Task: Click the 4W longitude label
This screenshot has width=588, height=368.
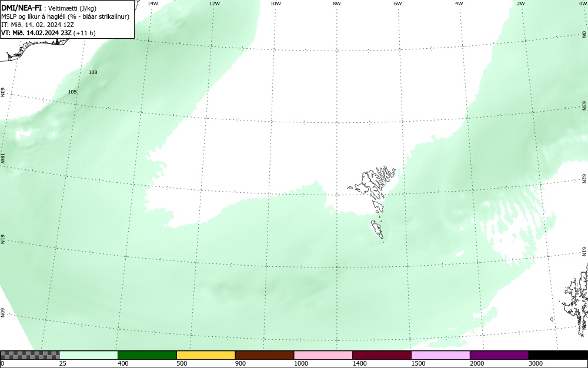Action: point(459,4)
